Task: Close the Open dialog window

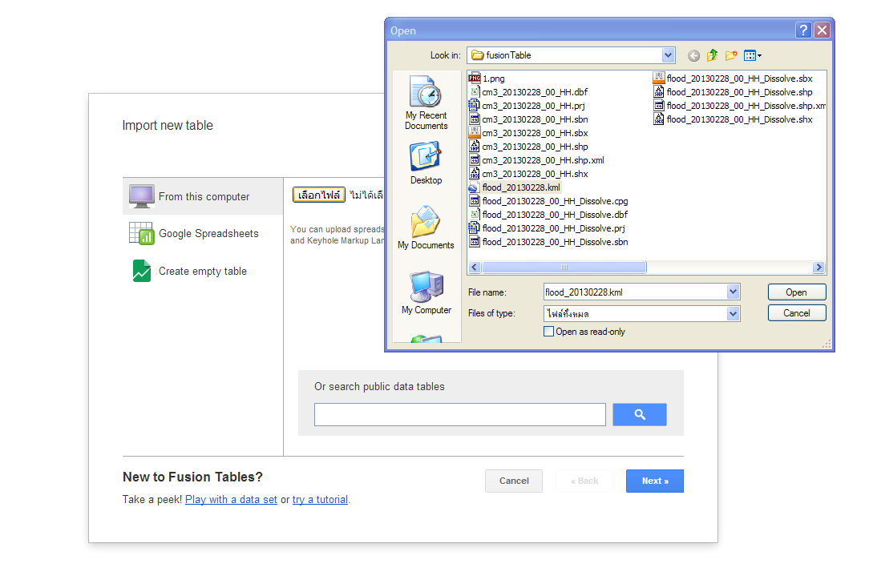Action: (822, 30)
